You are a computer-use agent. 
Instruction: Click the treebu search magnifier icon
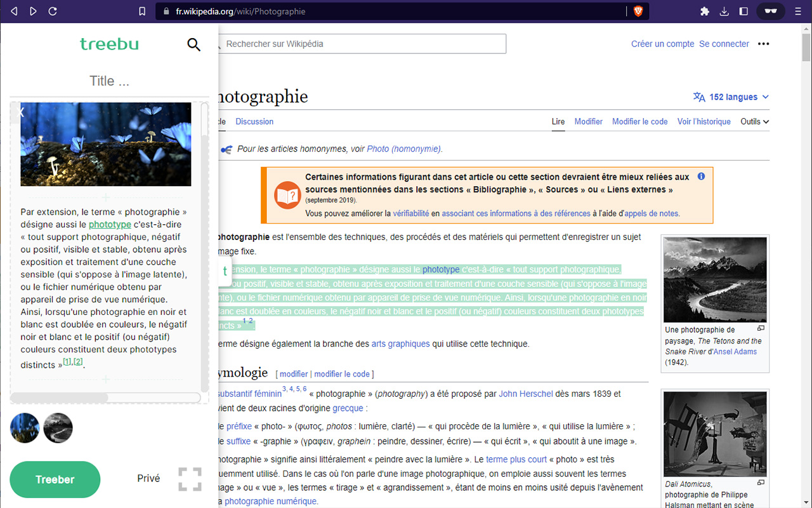click(x=194, y=44)
